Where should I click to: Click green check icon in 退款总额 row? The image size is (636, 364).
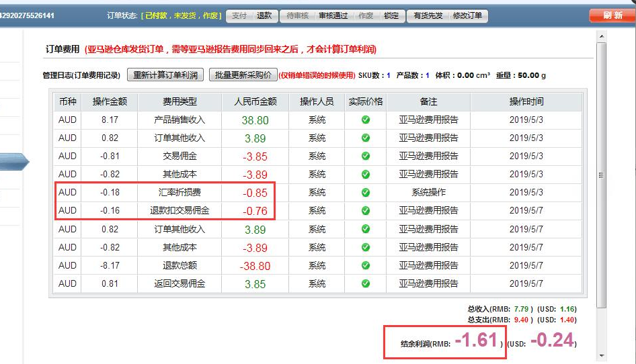click(366, 265)
